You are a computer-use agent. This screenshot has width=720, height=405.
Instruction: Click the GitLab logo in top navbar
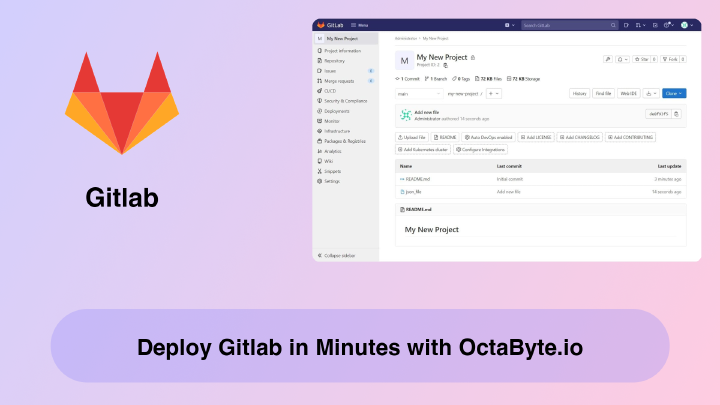coord(330,25)
